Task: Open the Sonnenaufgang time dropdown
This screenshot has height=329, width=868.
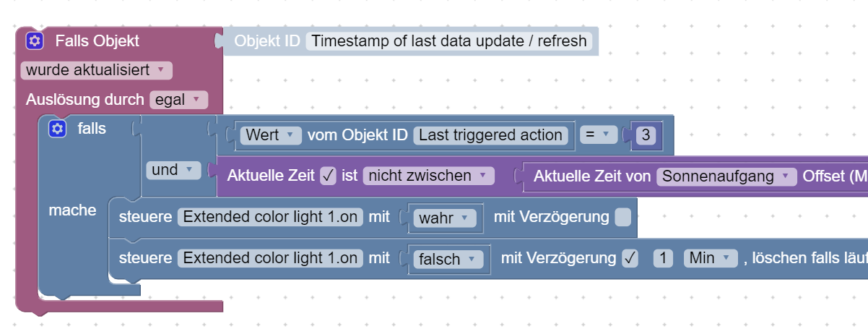Action: [x=724, y=176]
